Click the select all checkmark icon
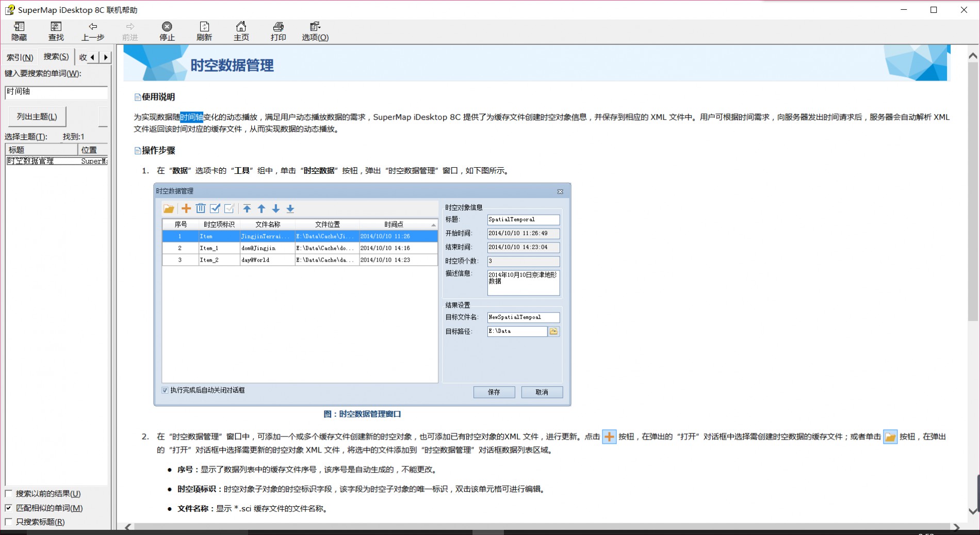Screen dimensions: 980x535 (215, 208)
